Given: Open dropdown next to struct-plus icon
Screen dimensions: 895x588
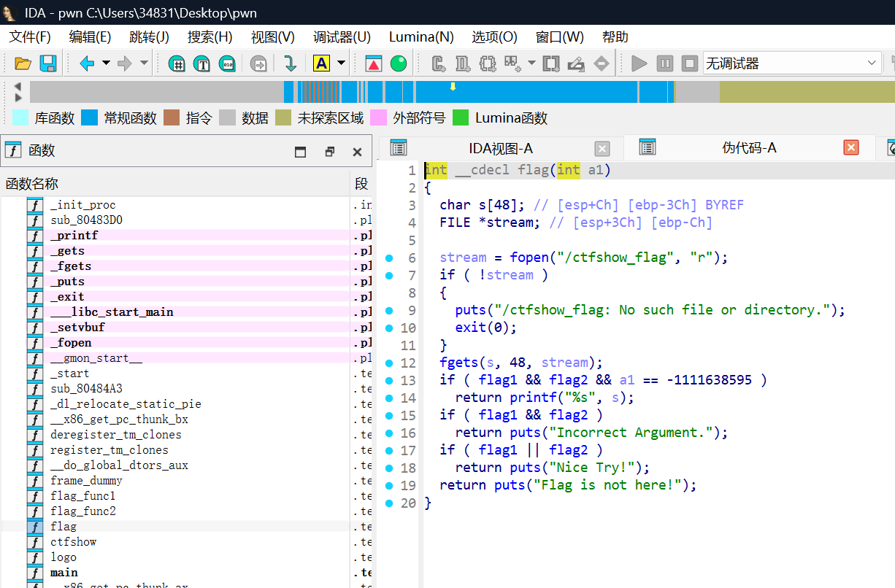Looking at the screenshot, I should click(531, 63).
